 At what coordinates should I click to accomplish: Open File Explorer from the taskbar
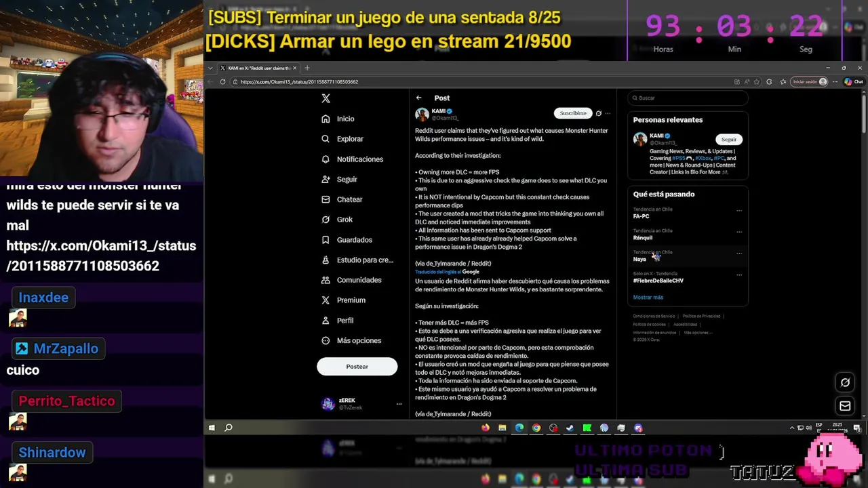[x=502, y=428]
